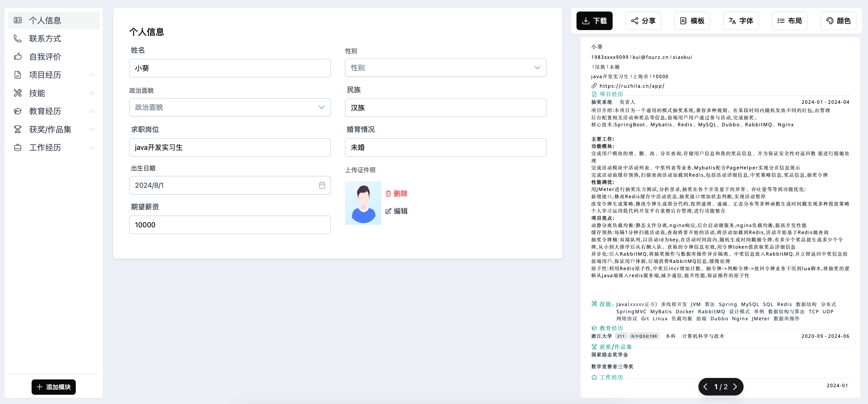Open 自我评价 via the thumbs-up icon

pos(18,57)
